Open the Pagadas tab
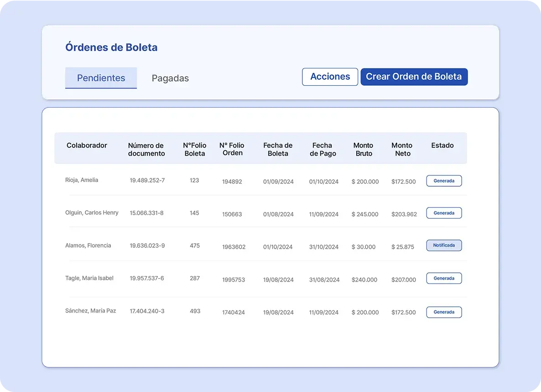The image size is (541, 392). 170,78
